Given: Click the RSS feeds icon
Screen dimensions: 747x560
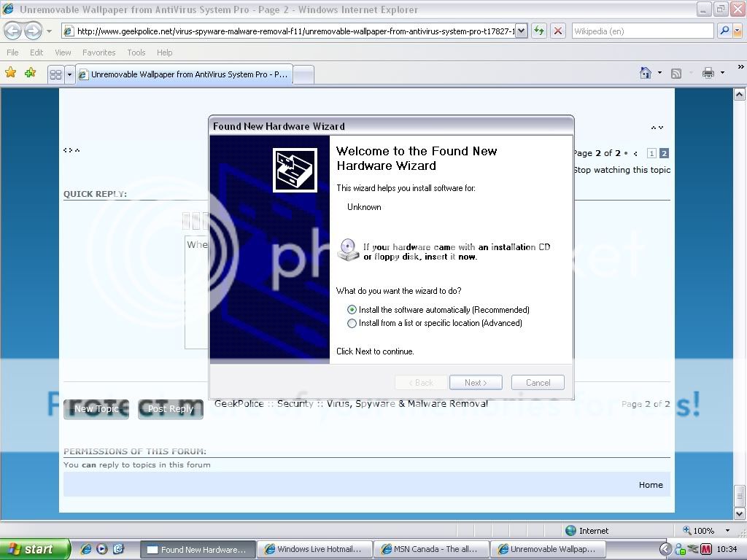Looking at the screenshot, I should 676,74.
